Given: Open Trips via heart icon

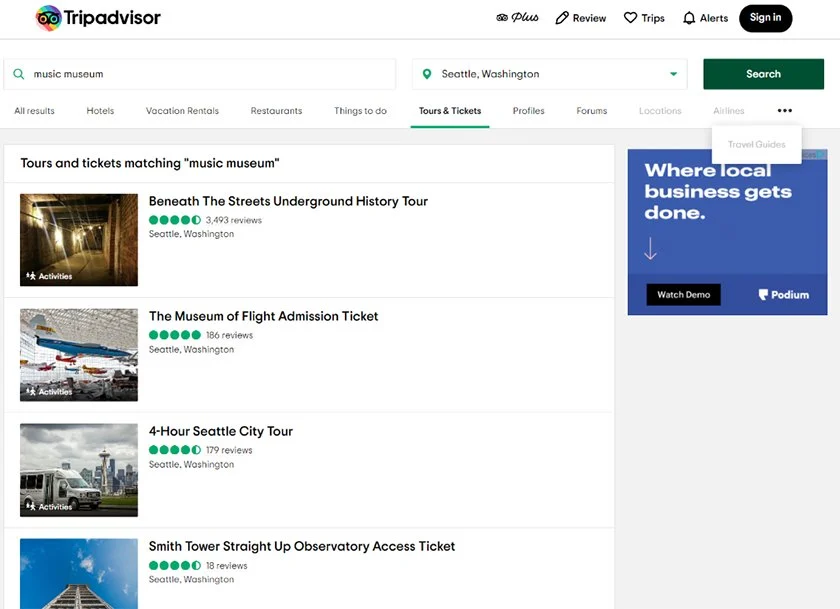Looking at the screenshot, I should tap(630, 18).
